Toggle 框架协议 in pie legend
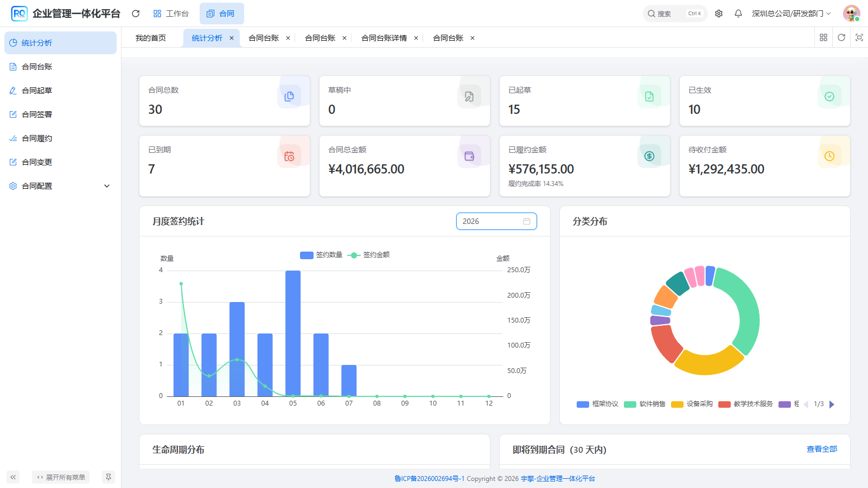 [597, 404]
